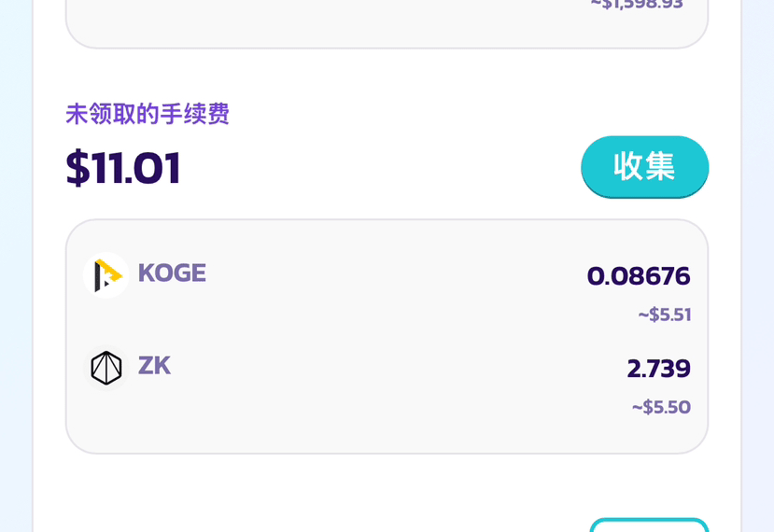Select the KOGE token name label

coord(172,273)
